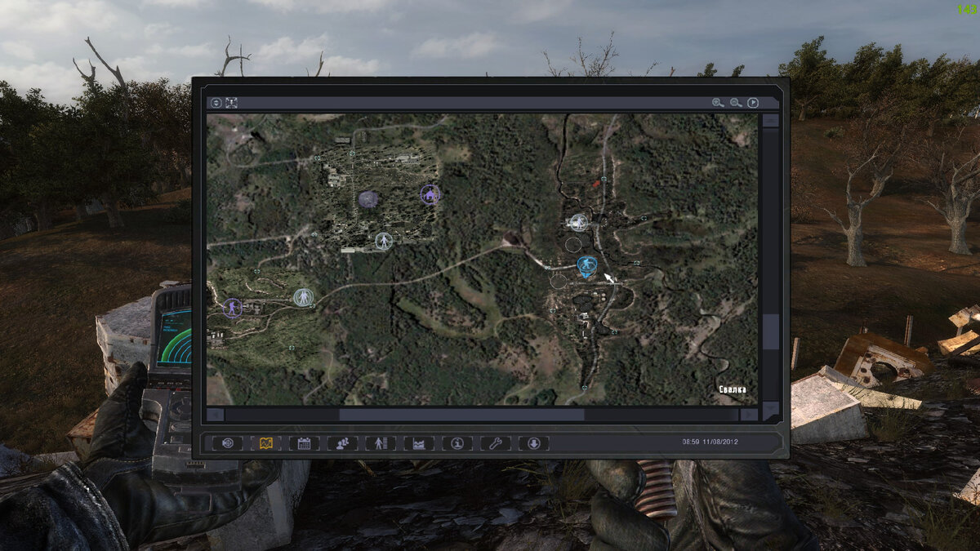
Task: Click white stalker marker above blue quest marker
Action: [x=579, y=222]
